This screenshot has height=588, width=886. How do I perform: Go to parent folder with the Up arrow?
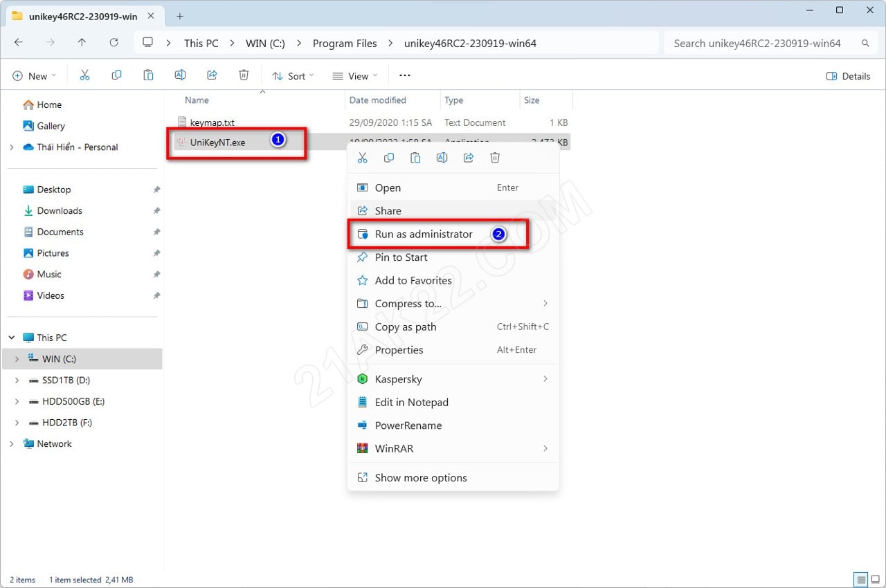click(82, 43)
